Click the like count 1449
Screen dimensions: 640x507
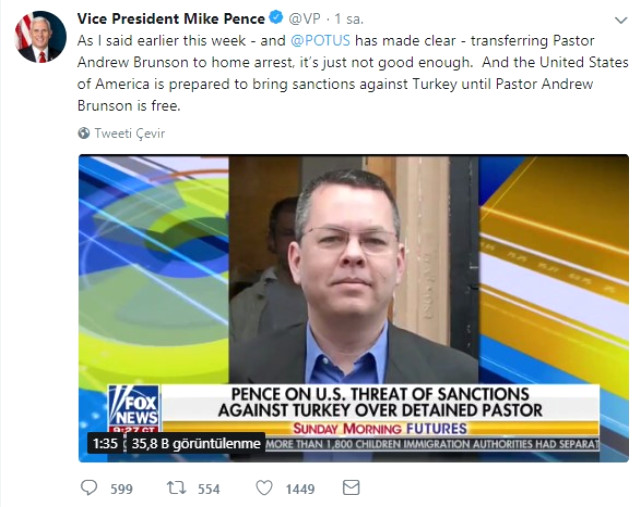coord(299,489)
